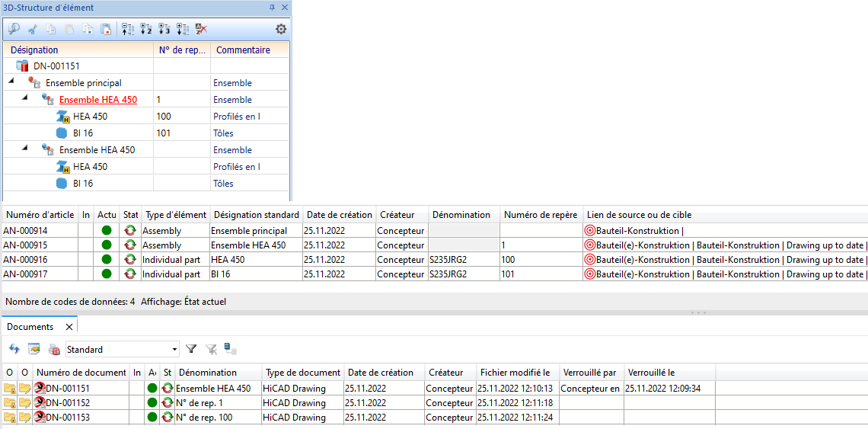The height and width of the screenshot is (429, 868).
Task: Switch to the Documents tab
Action: [30, 326]
